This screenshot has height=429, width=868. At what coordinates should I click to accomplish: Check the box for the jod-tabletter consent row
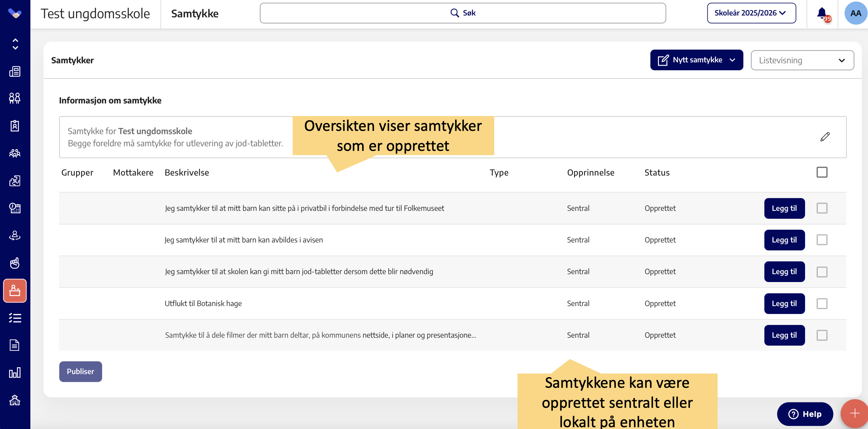click(822, 272)
